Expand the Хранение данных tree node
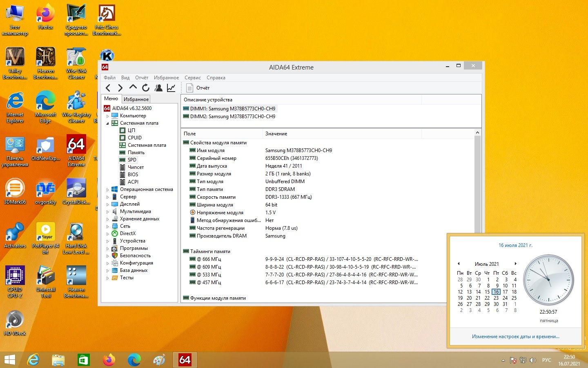Viewport: 588px width, 368px height. tap(108, 219)
